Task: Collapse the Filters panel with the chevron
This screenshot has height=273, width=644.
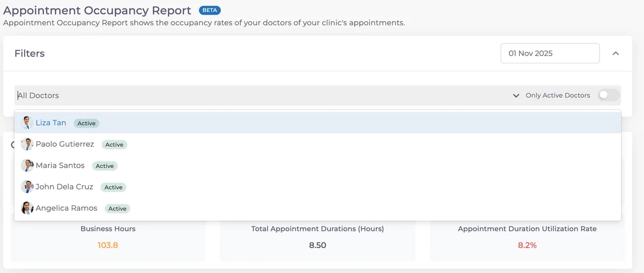Action: (616, 53)
